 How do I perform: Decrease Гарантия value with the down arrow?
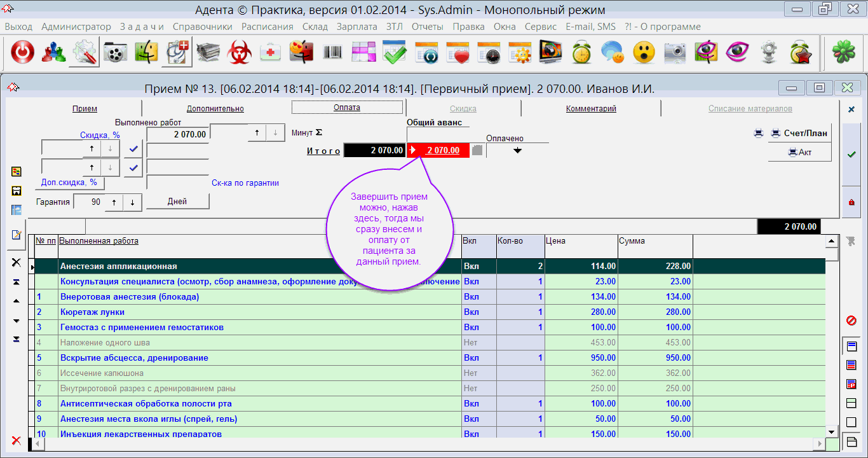coord(132,202)
